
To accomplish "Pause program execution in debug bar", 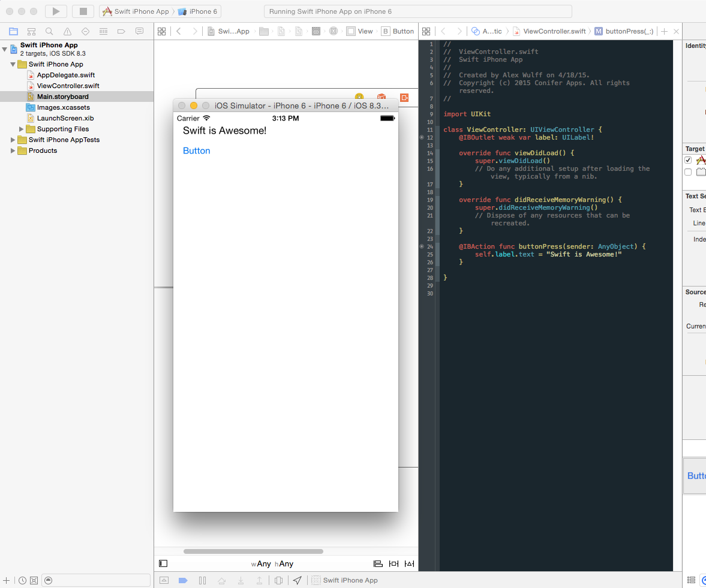I will (202, 580).
